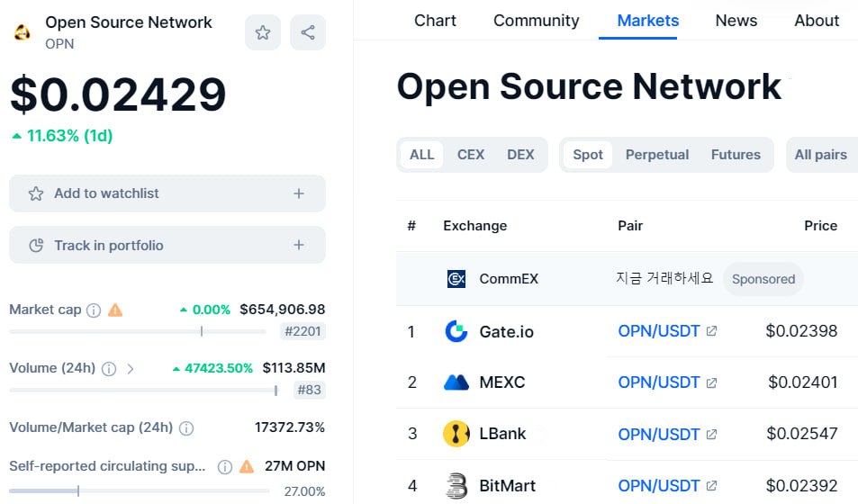The image size is (858, 504).
Task: Click the Add to watchlist label
Action: click(x=107, y=193)
